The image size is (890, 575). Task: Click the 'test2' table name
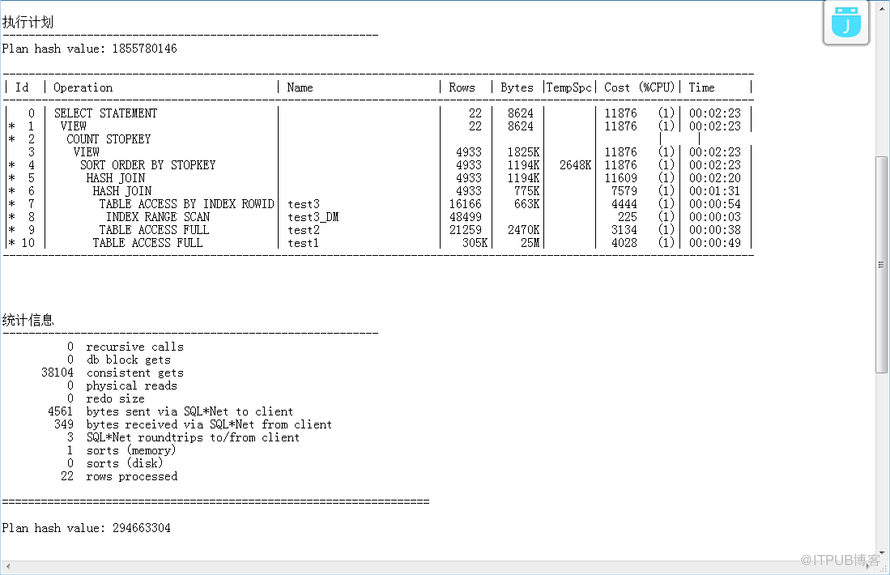(304, 230)
